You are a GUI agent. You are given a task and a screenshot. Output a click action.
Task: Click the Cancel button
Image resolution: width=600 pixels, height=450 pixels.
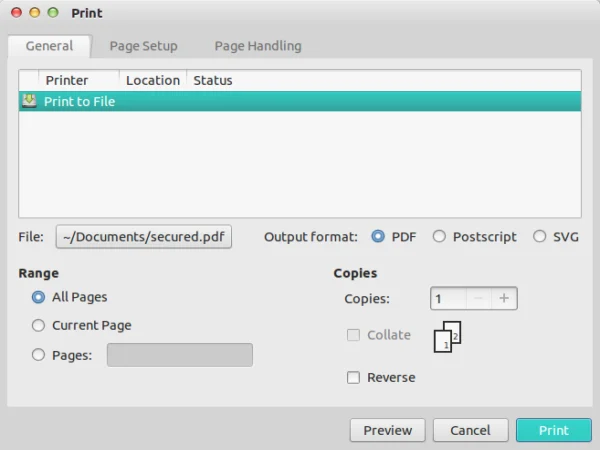tap(470, 430)
